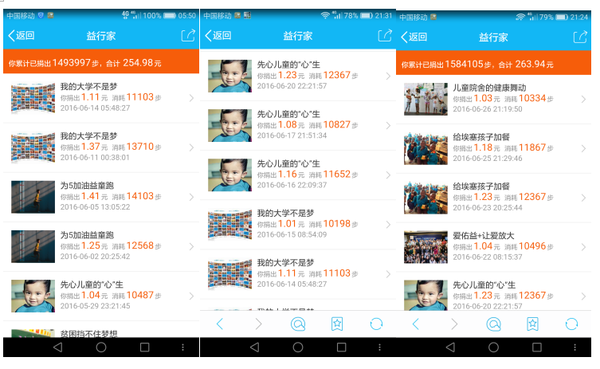Viewport: 600px width, 369px height.
Task: Open 我的大学不是梦 title dated 2016-06-15
Action: [285, 213]
